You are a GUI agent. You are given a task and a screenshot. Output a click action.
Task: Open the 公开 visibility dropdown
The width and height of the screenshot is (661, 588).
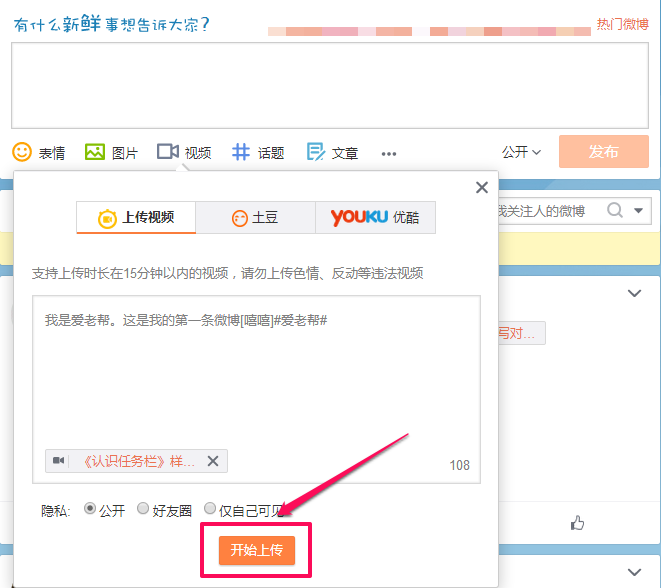[x=521, y=152]
